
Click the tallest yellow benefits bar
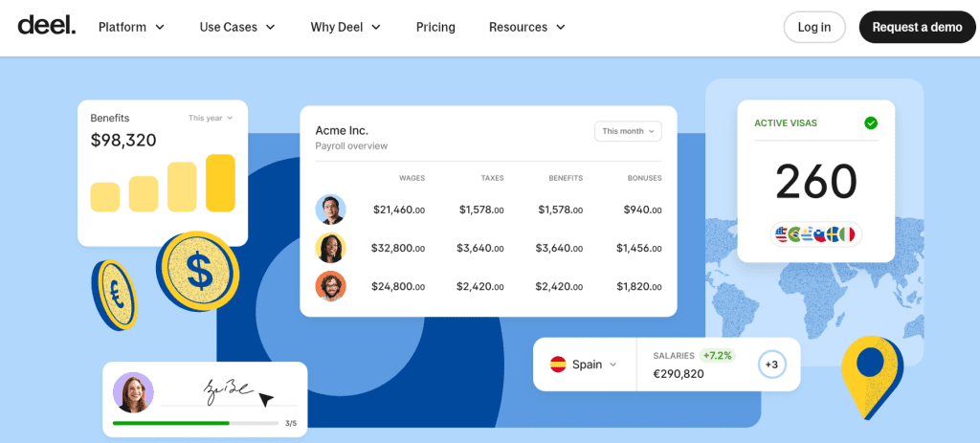click(x=220, y=183)
